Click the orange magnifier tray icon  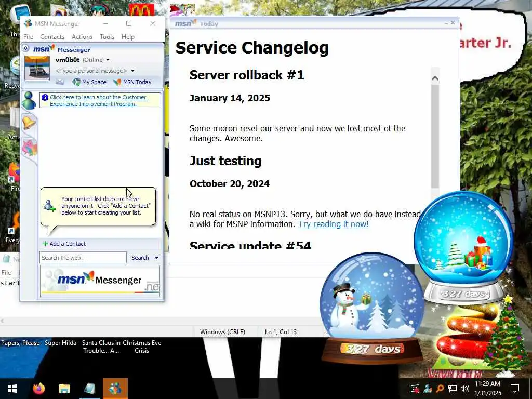(440, 389)
